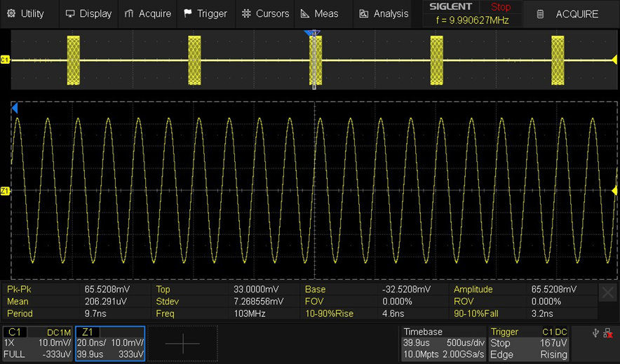Open the Display menu
Viewport: 620px width, 364px height.
88,13
